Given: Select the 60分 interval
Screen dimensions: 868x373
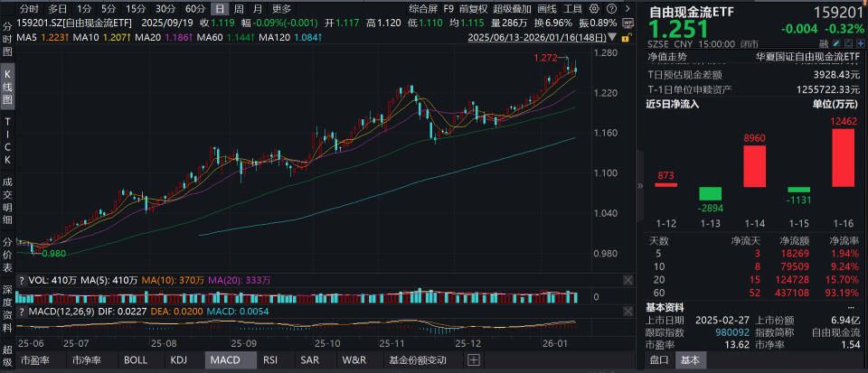Looking at the screenshot, I should [195, 9].
